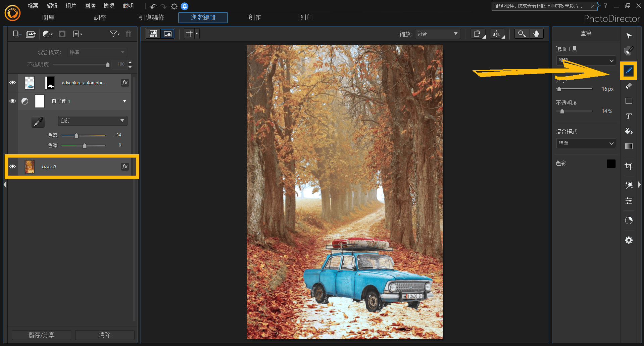Open the brush 混合模式 dropdown
Viewport: 644px width, 346px height.
click(586, 143)
